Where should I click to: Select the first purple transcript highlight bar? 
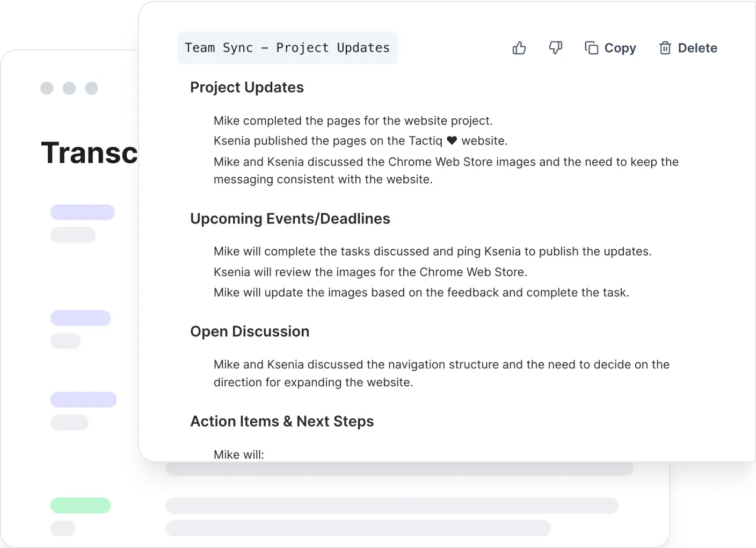click(82, 212)
